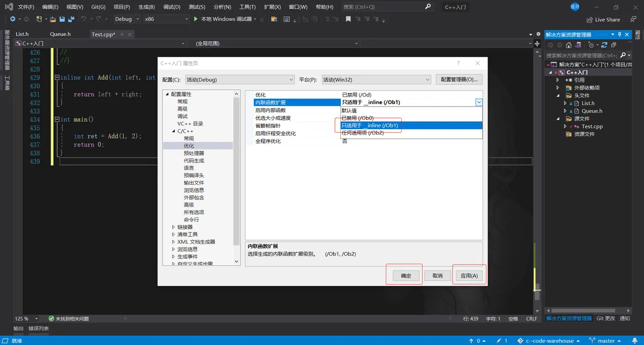Open the 平台 活动(Win32) combo box
The width and height of the screenshot is (644, 345).
376,79
